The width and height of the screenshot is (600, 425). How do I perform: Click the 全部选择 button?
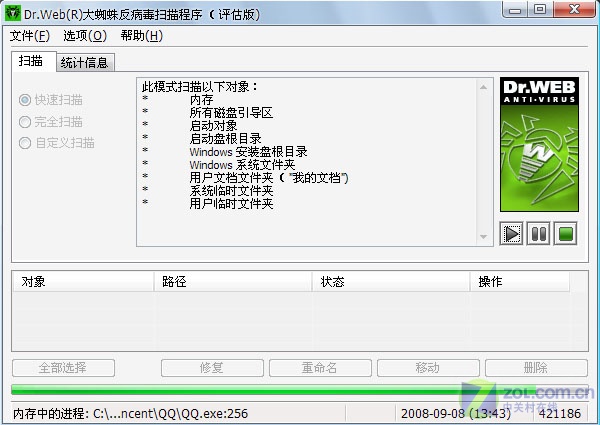[63, 368]
